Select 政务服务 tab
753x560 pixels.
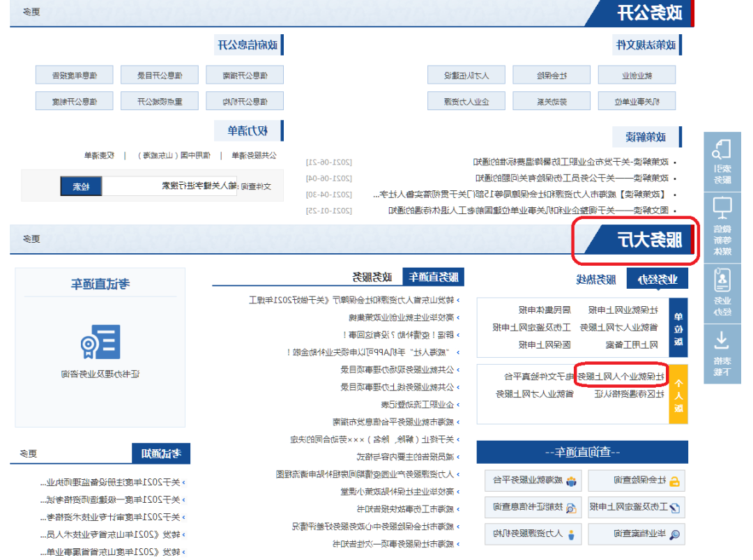pos(372,277)
